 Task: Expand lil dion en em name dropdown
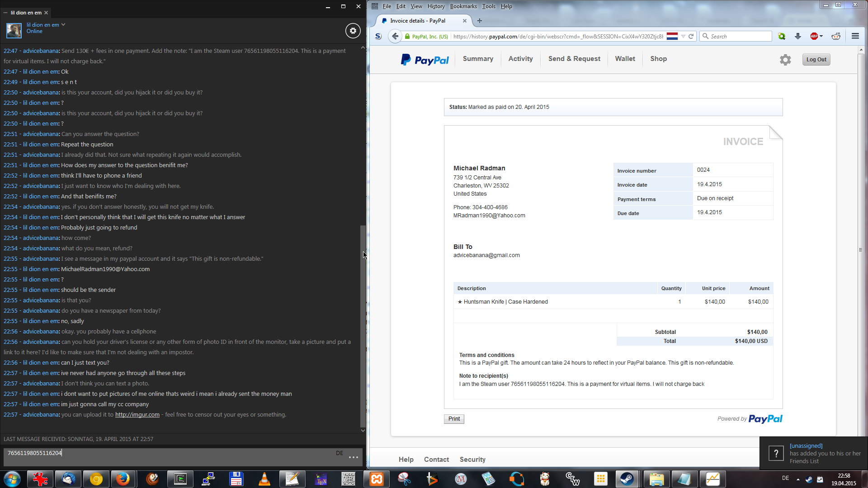63,25
